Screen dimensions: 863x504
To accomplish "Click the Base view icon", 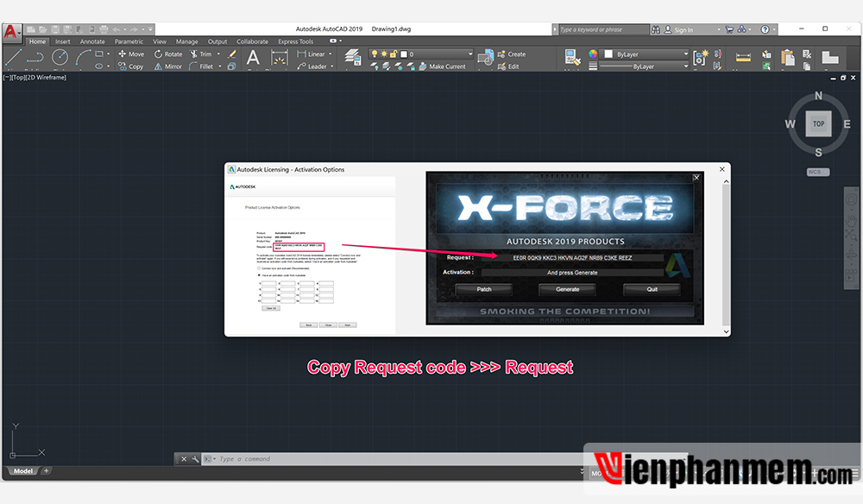I will point(830,57).
